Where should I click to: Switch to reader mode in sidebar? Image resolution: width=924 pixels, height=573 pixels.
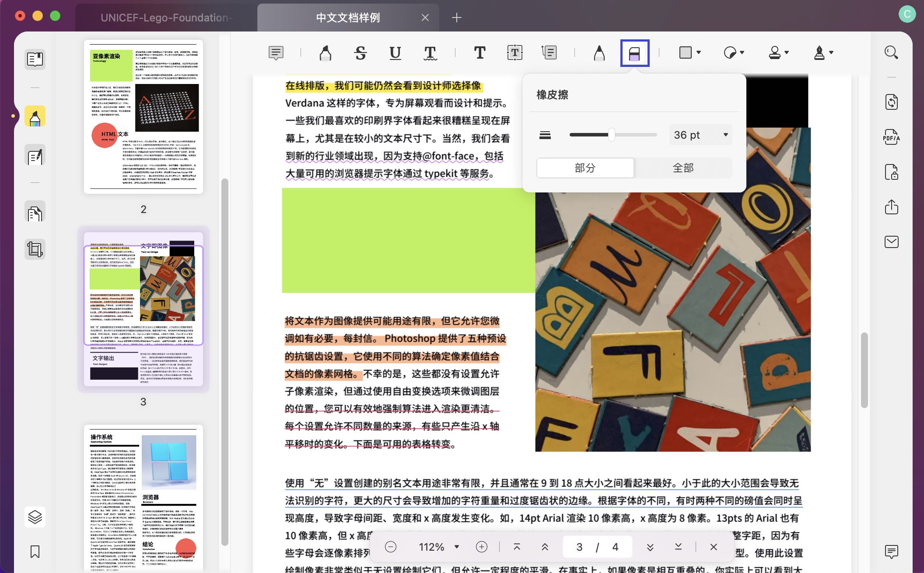coord(35,59)
